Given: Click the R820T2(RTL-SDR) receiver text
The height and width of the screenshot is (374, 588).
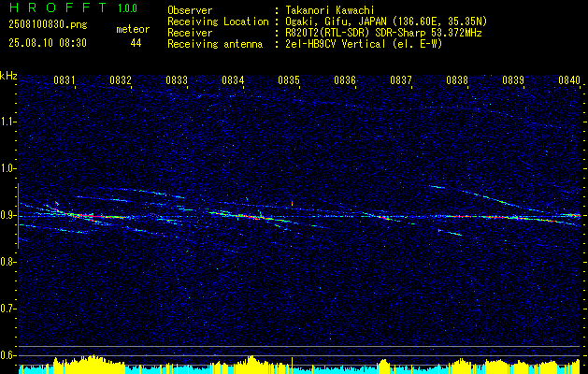Looking at the screenshot, I should tap(383, 33).
